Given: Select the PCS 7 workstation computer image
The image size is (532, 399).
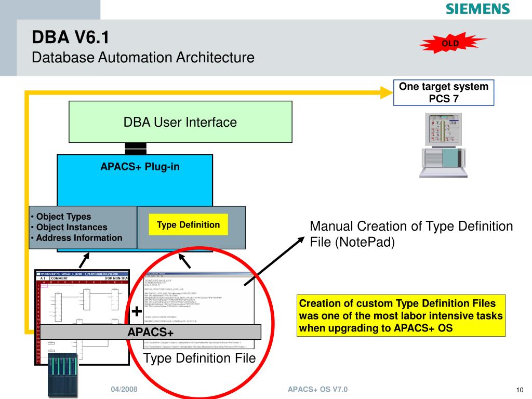Looking at the screenshot, I should click(444, 145).
